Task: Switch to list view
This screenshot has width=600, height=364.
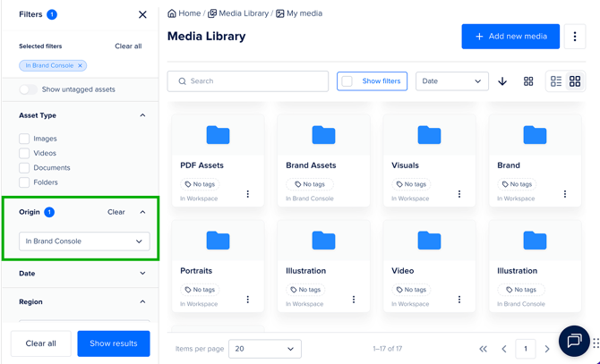Action: tap(556, 81)
